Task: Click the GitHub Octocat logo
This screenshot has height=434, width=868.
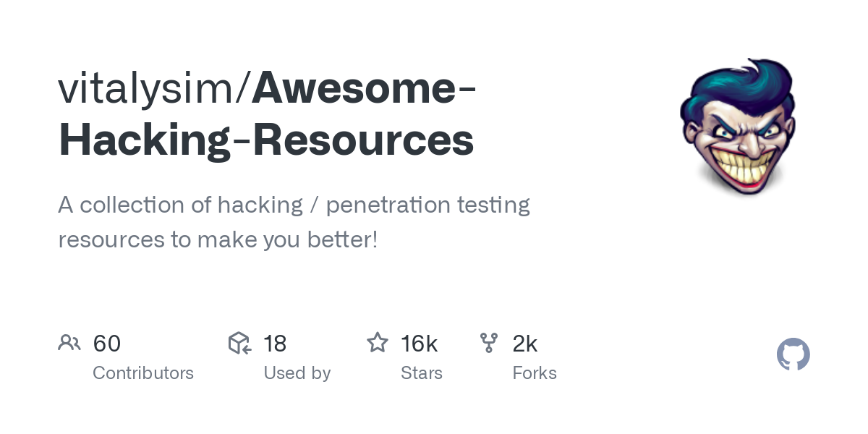Action: 793,354
